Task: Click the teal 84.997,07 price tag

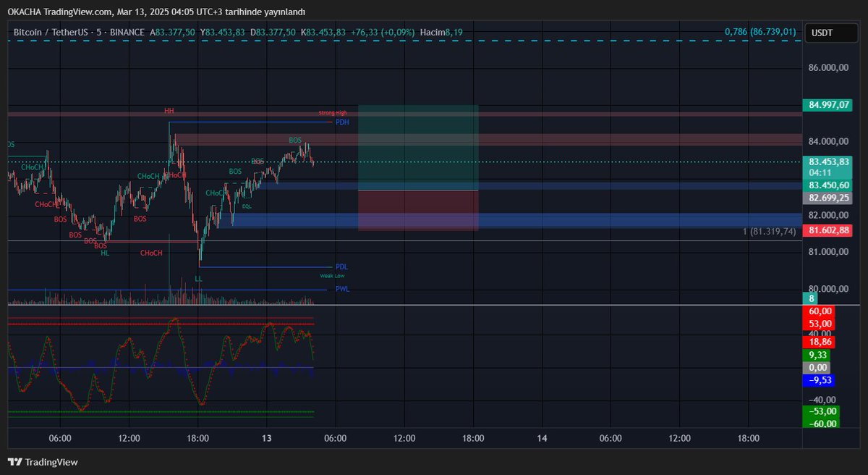Action: coord(827,105)
